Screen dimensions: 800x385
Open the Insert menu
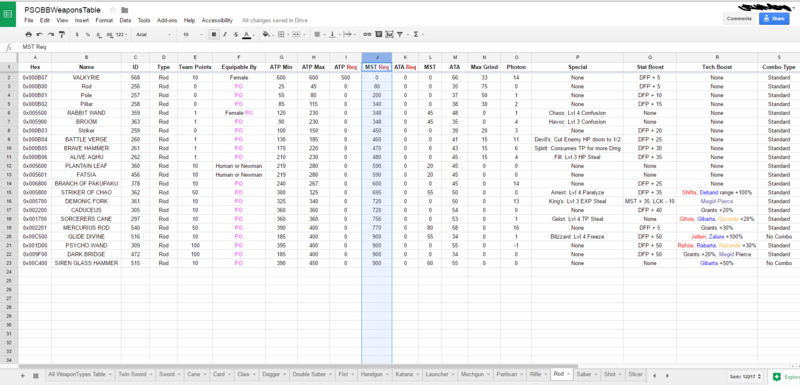(x=82, y=20)
